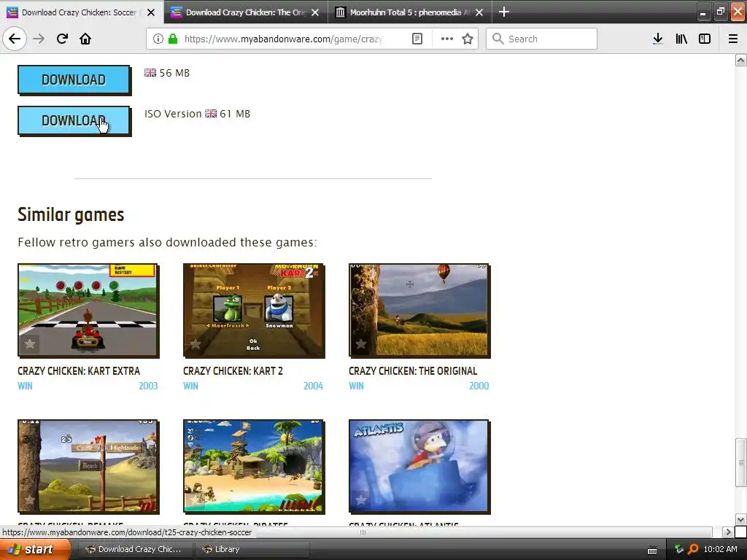This screenshot has height=560, width=747.
Task: Open the Kart 2 character select thumbnail
Action: [253, 310]
